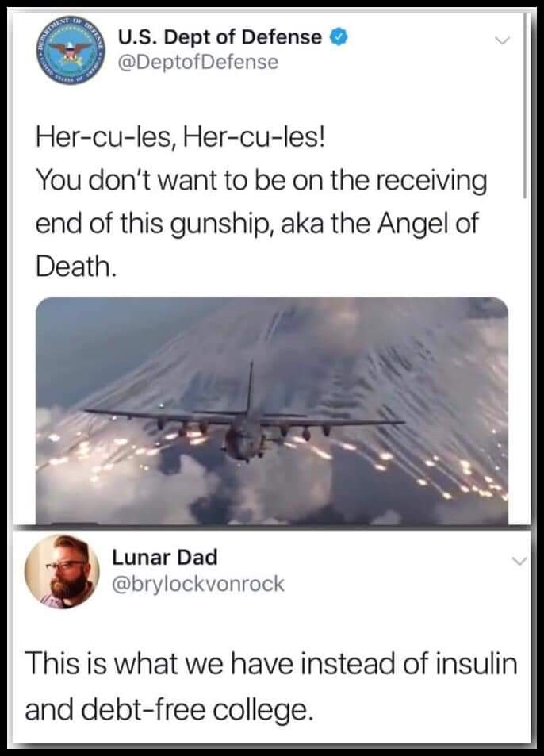The height and width of the screenshot is (756, 544).
Task: Click the scrollbar thumb on the right edge
Action: click(526, 106)
